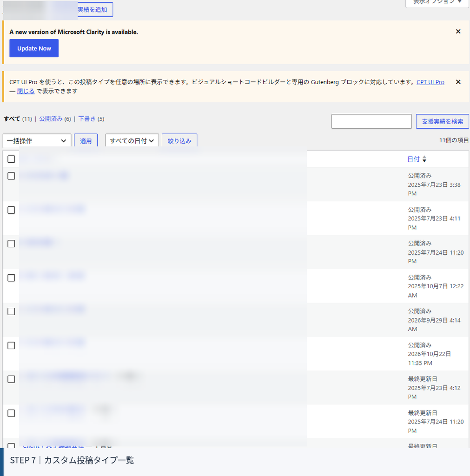Check the row dated 2025年10月7日 12:22 AM
The height and width of the screenshot is (476, 470).
11,278
